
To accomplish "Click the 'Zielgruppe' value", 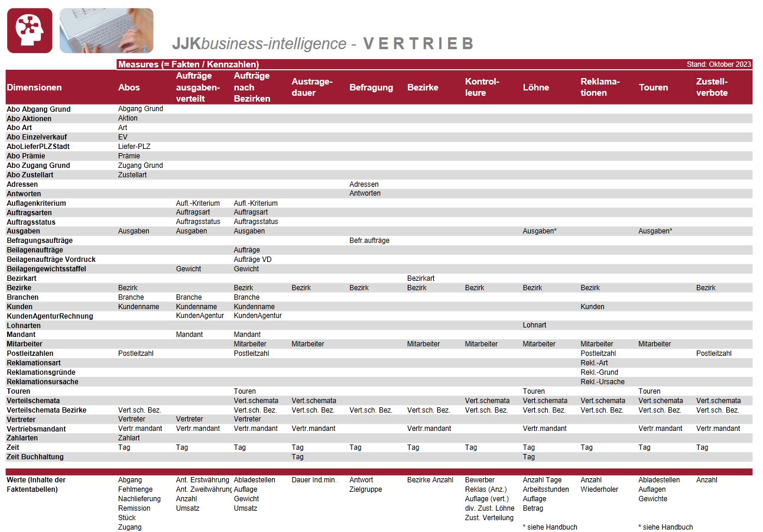I will pos(365,489).
